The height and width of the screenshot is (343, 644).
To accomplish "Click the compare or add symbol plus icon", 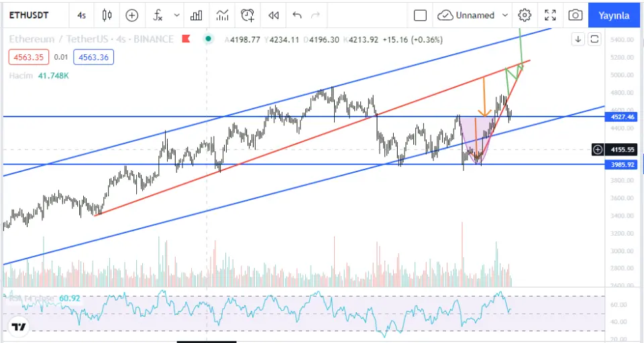I will click(132, 15).
